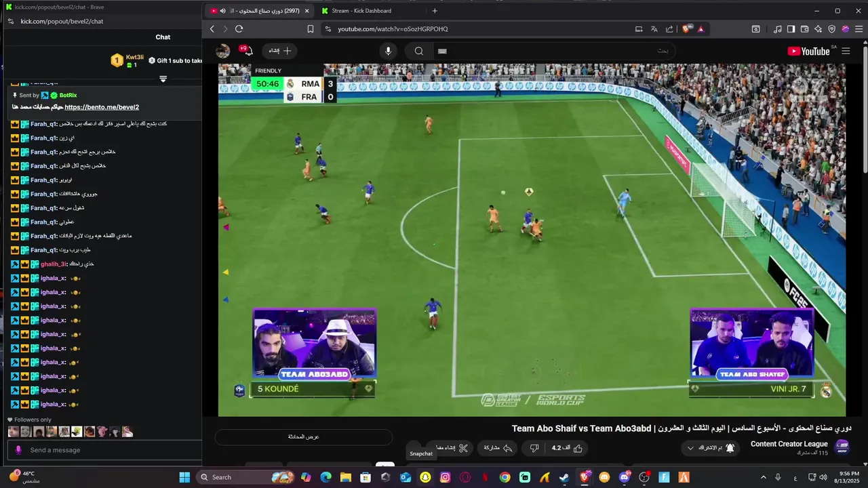The height and width of the screenshot is (488, 868).
Task: Click the picture-in-picture icon in address bar
Action: 639,29
